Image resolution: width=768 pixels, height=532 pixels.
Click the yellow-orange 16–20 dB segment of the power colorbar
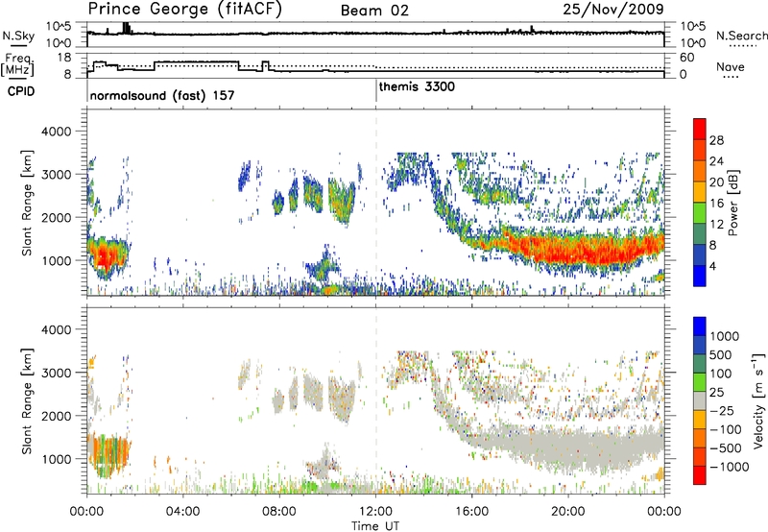[700, 192]
